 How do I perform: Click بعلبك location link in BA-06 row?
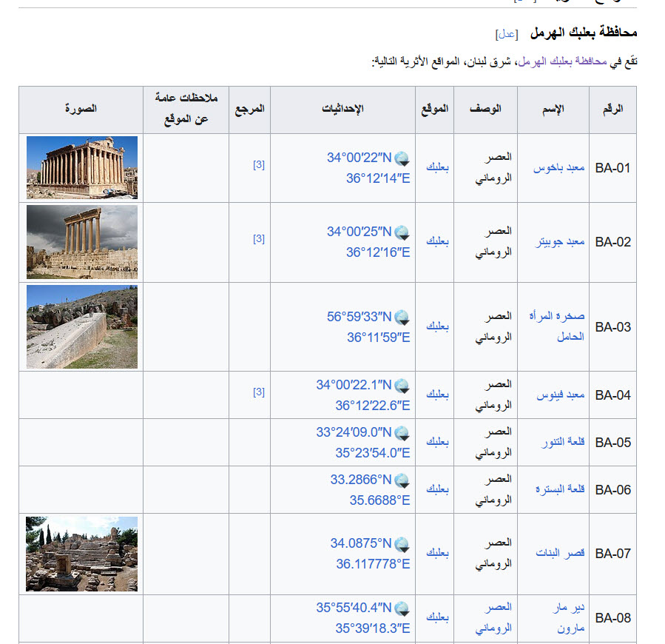coord(437,489)
